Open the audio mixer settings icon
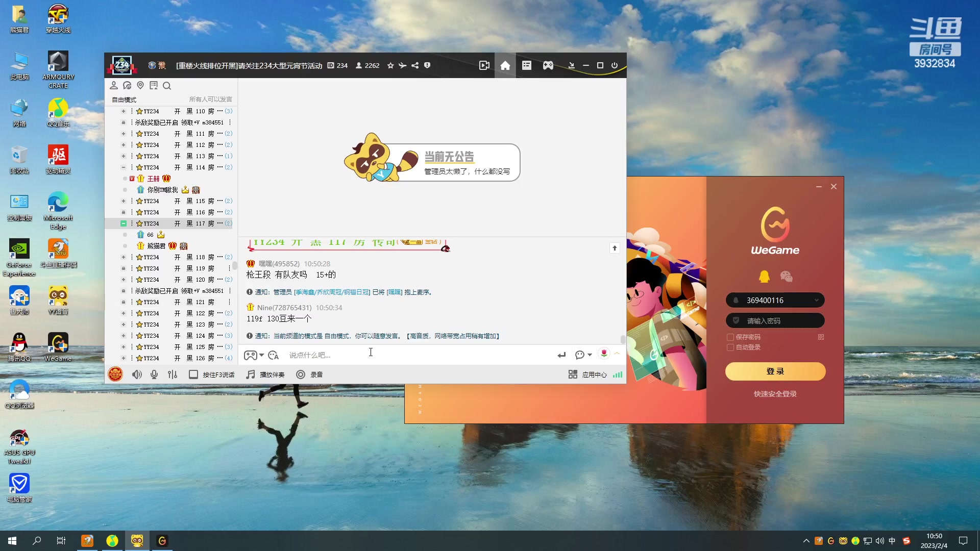This screenshot has height=551, width=980. [173, 374]
